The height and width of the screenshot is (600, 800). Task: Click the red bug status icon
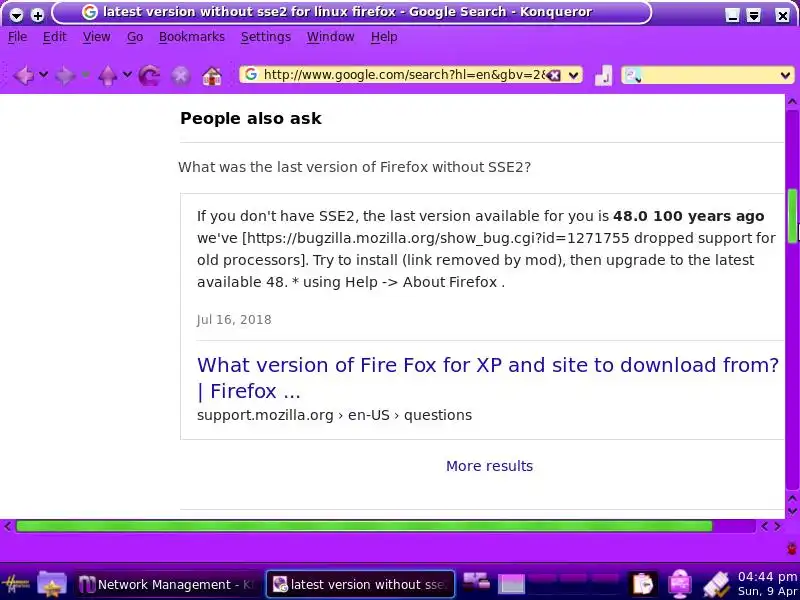coord(791,549)
